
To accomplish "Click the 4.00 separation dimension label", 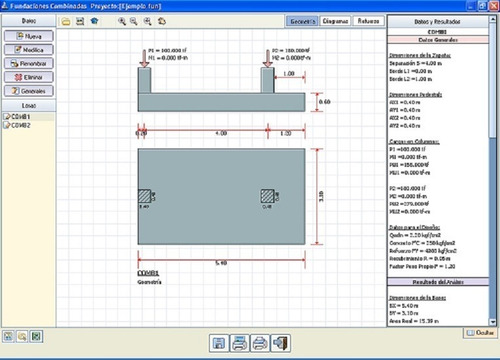I will (221, 133).
